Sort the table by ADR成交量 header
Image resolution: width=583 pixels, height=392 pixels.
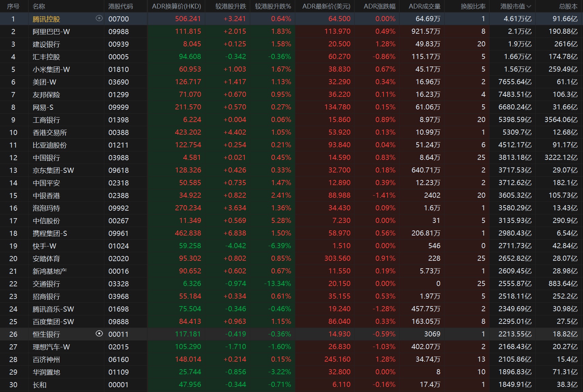point(424,6)
